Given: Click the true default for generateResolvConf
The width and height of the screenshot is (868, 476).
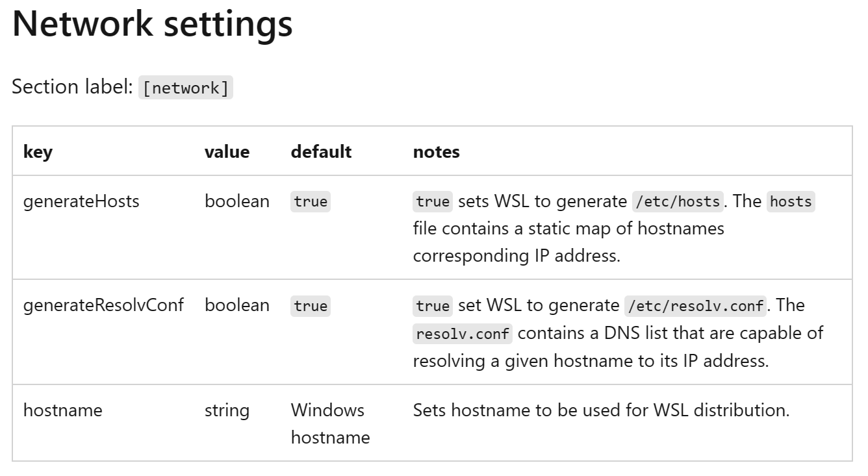Looking at the screenshot, I should point(311,306).
